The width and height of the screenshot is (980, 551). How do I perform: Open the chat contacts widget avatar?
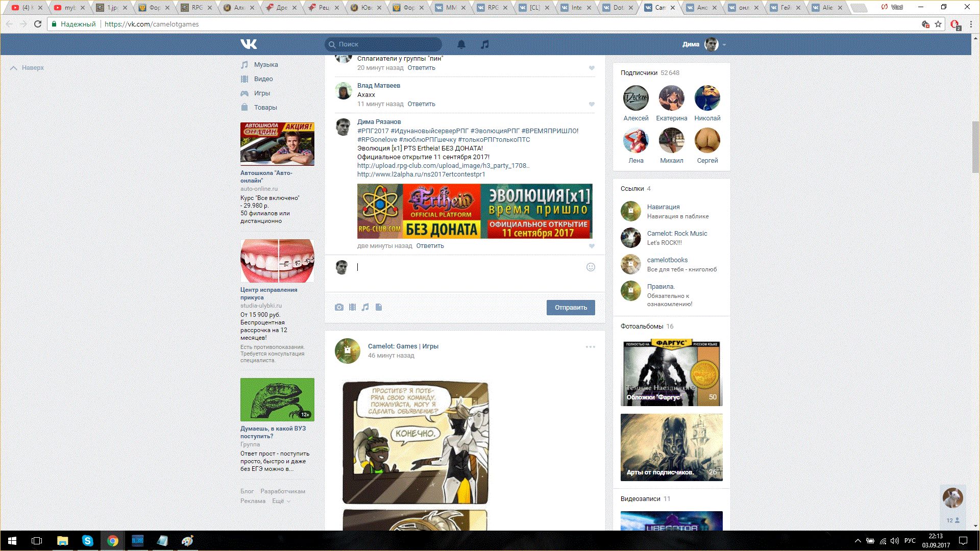tap(952, 498)
